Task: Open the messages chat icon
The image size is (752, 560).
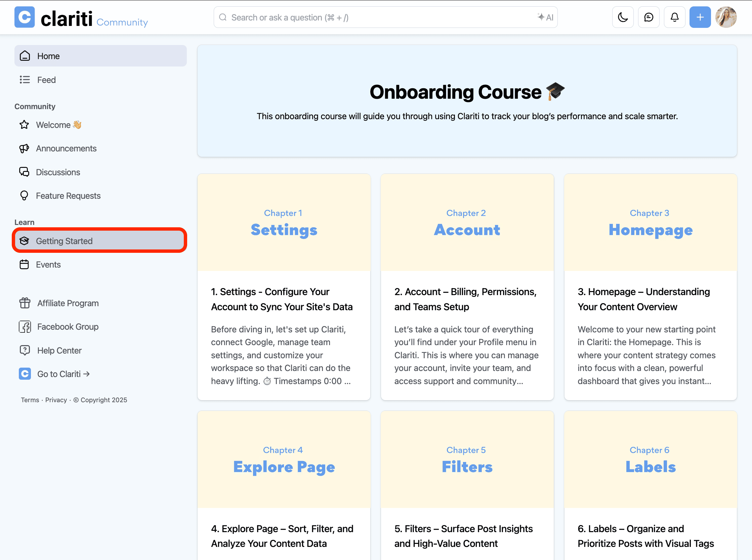Action: point(649,17)
